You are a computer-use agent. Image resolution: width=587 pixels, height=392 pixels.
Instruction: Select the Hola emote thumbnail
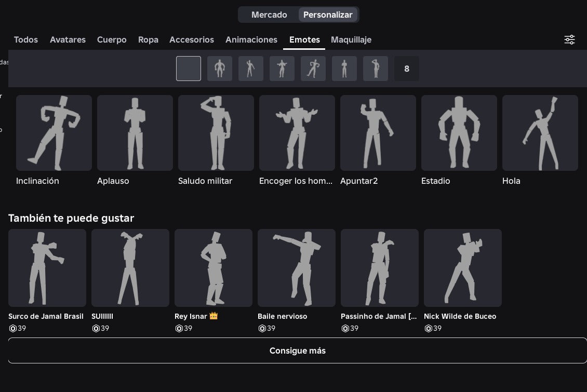click(540, 133)
